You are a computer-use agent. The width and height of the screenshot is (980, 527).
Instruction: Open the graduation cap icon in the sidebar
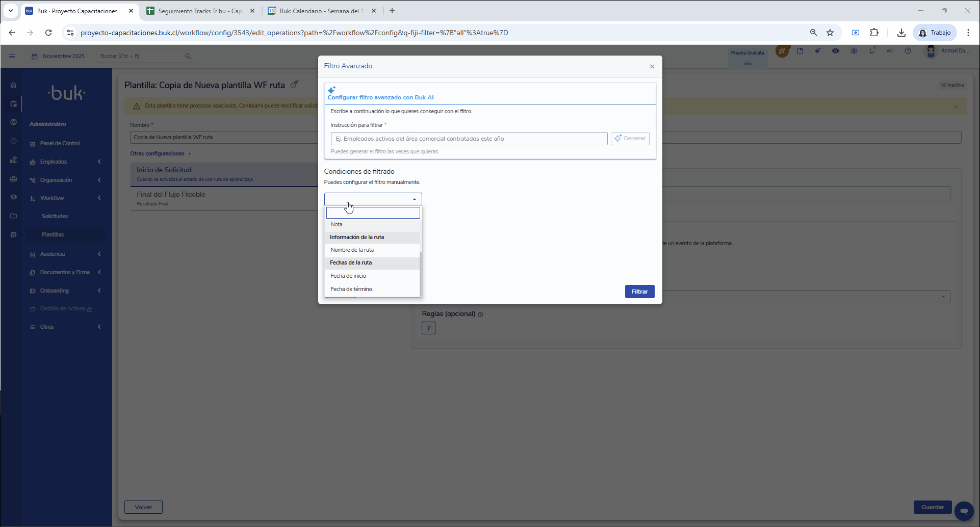[13, 197]
